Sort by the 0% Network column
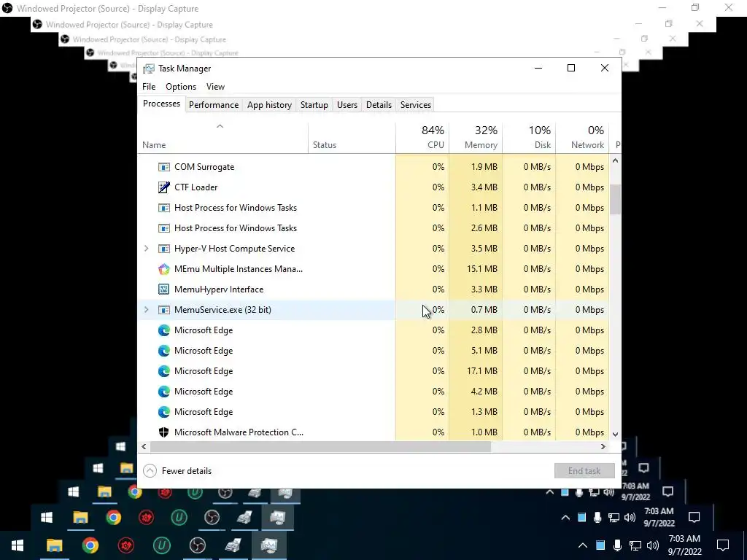The width and height of the screenshot is (747, 560). click(x=582, y=138)
